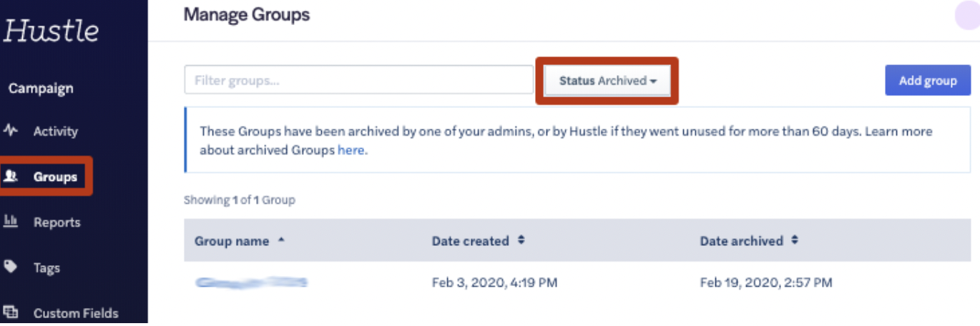Click the Add group button

point(928,80)
